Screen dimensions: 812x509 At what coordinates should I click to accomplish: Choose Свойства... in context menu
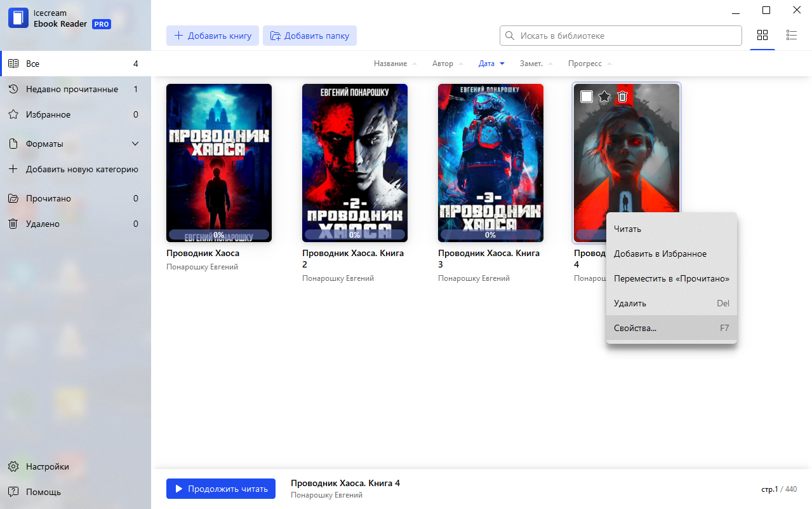[672, 329]
